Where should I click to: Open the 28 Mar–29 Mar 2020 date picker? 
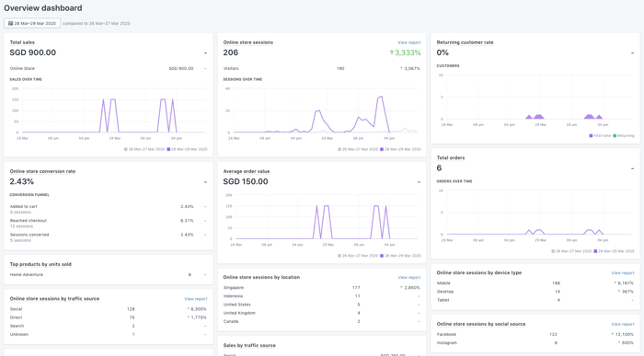32,23
